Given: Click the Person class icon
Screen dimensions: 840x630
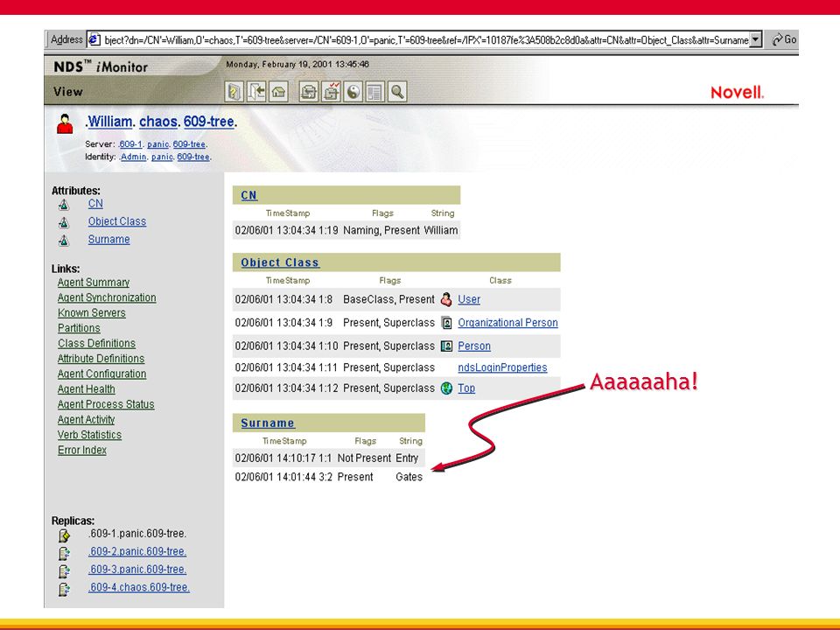Looking at the screenshot, I should coord(446,346).
